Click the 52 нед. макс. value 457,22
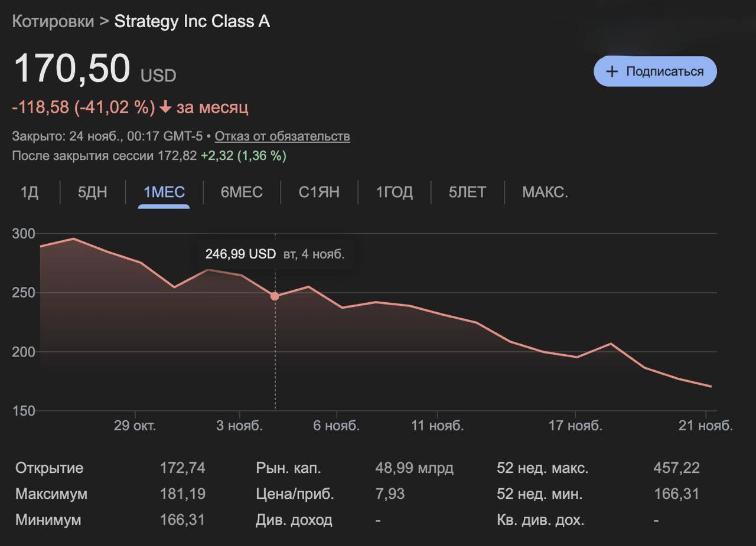Image resolution: width=756 pixels, height=546 pixels. point(676,468)
